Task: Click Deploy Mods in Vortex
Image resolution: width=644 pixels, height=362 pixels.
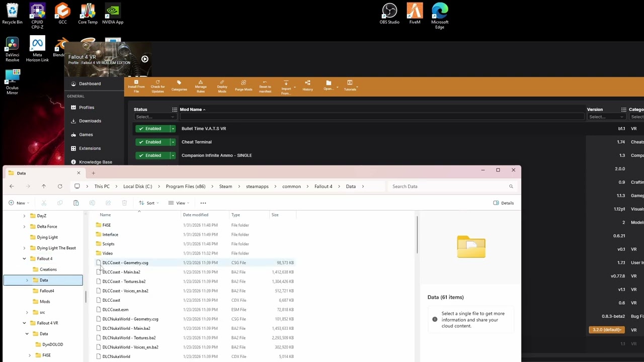Action: (x=222, y=86)
